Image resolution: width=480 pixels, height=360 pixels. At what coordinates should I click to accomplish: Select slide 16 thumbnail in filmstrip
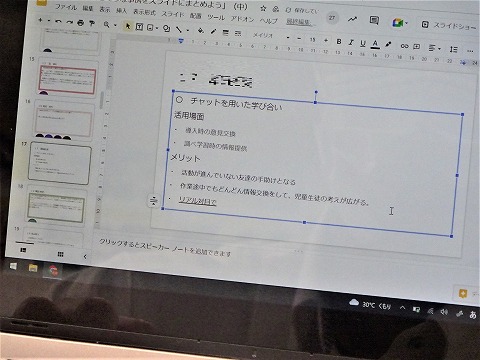(x=64, y=120)
